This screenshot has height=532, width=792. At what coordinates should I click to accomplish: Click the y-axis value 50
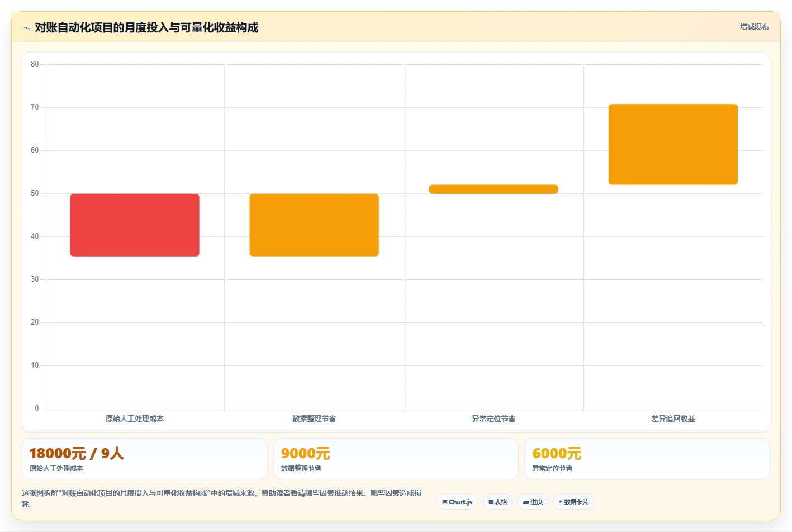coord(35,193)
